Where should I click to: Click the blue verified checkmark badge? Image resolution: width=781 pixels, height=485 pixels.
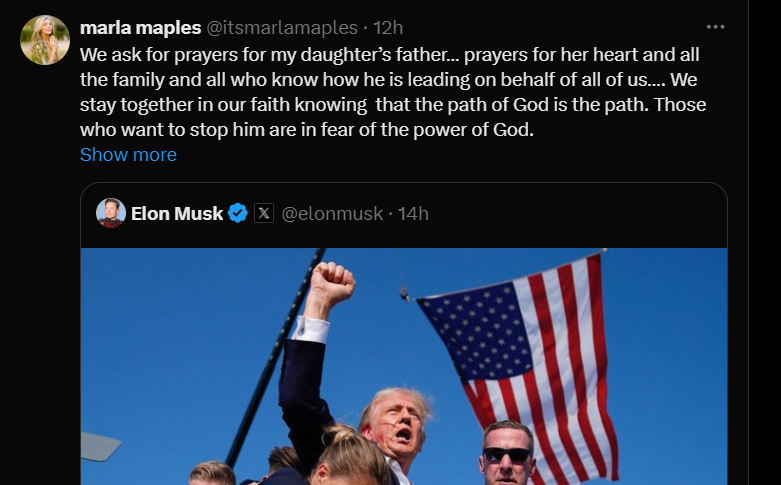pyautogui.click(x=238, y=213)
